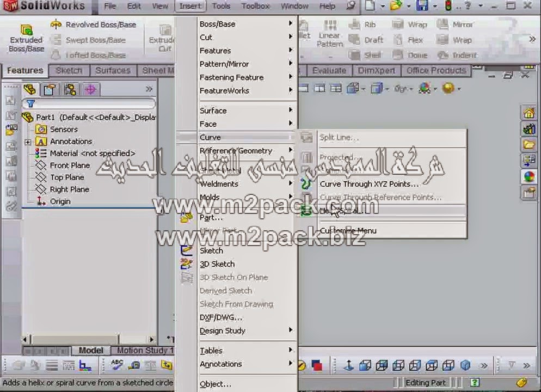Screen dimensions: 541x392
Task: Click the Mirror feature tool
Action: click(x=455, y=24)
